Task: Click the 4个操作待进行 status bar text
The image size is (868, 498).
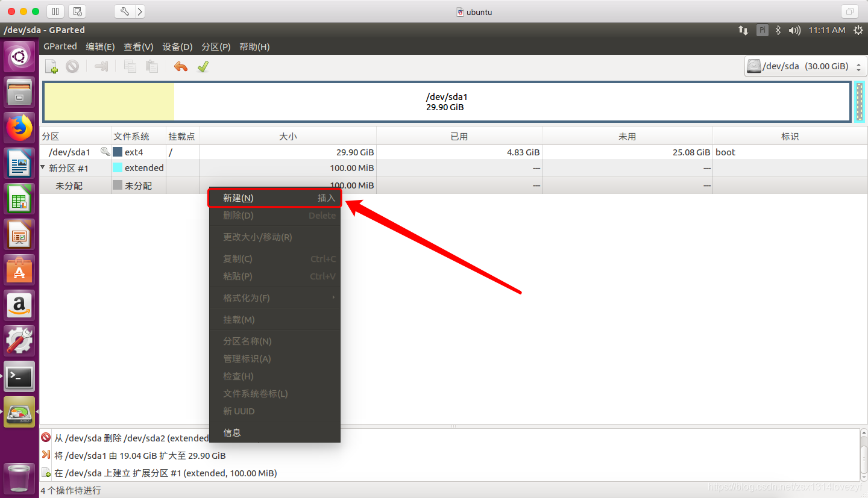Action: pyautogui.click(x=71, y=490)
